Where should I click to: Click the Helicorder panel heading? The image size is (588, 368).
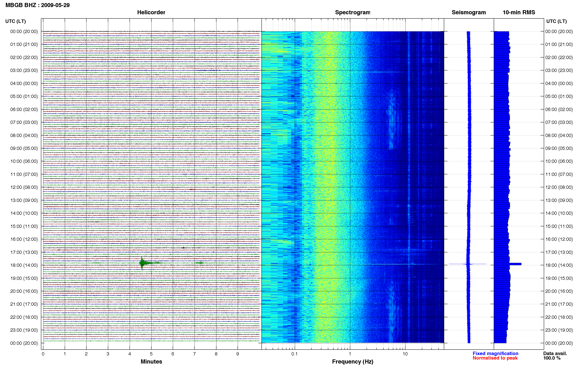point(151,12)
